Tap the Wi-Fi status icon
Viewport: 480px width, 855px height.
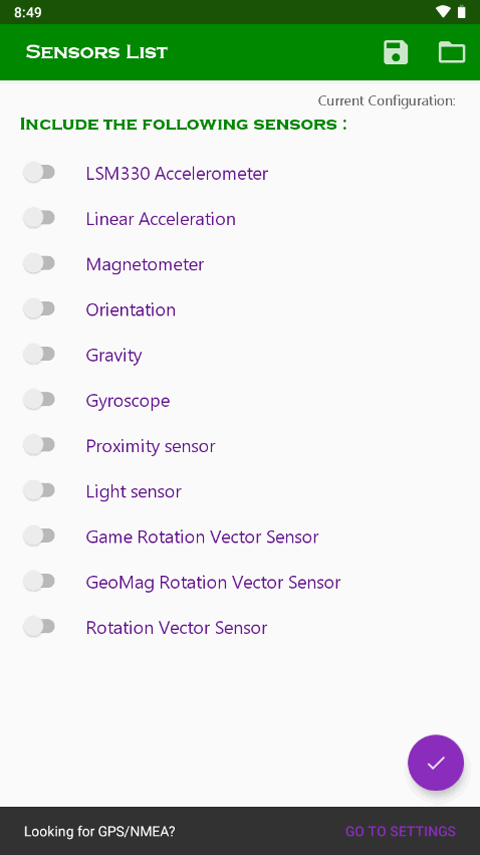tap(444, 11)
